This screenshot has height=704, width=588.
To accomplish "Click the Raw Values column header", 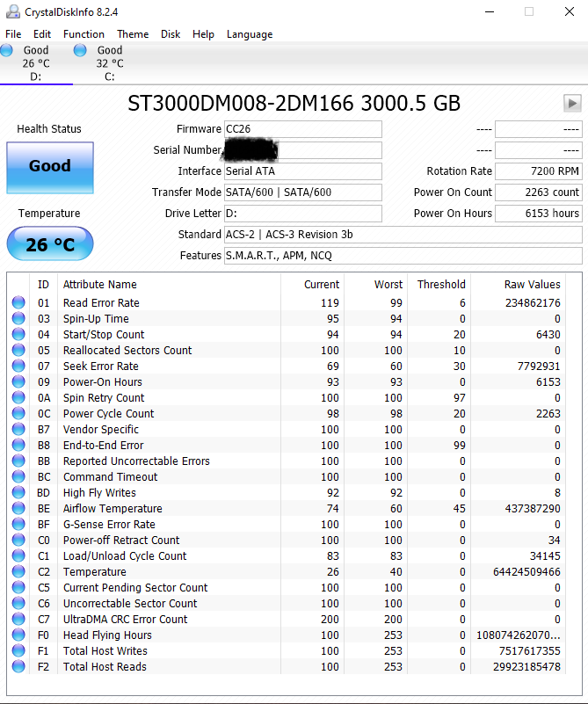I will pos(532,285).
